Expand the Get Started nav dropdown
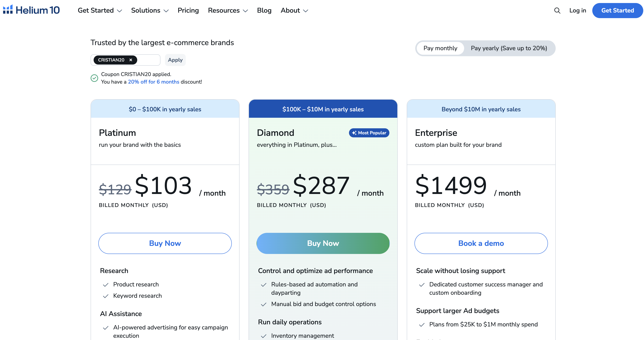Viewport: 644px width, 340px height. pyautogui.click(x=100, y=11)
